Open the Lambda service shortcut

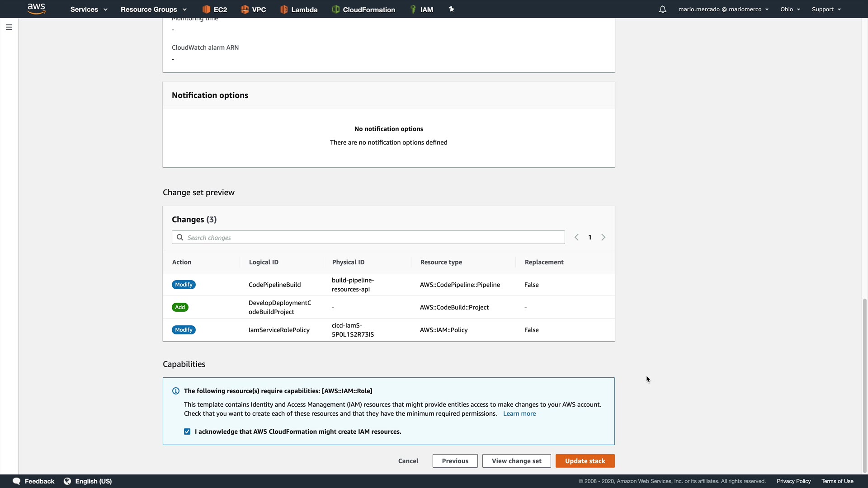(299, 9)
